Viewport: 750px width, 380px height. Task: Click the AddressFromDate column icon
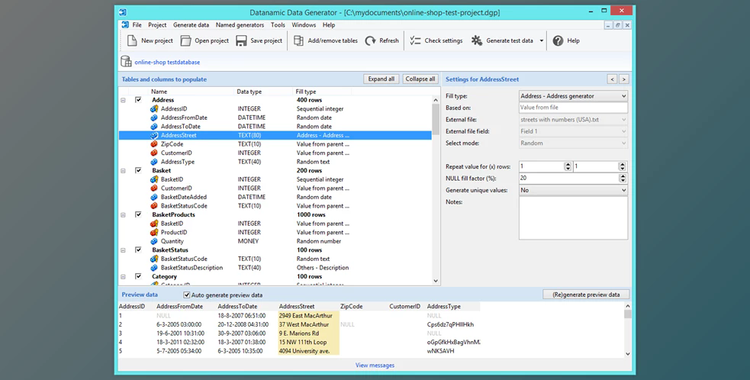[x=154, y=118]
